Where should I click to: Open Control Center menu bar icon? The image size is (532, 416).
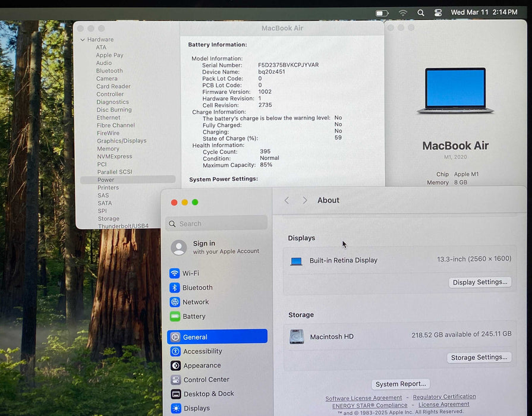[438, 13]
